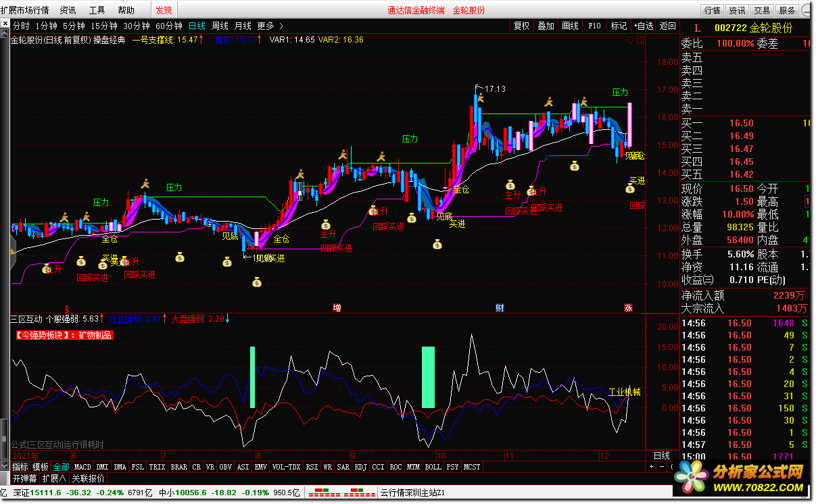The width and height of the screenshot is (816, 504).
Task: Select the 月线 monthly period
Action: click(x=243, y=26)
